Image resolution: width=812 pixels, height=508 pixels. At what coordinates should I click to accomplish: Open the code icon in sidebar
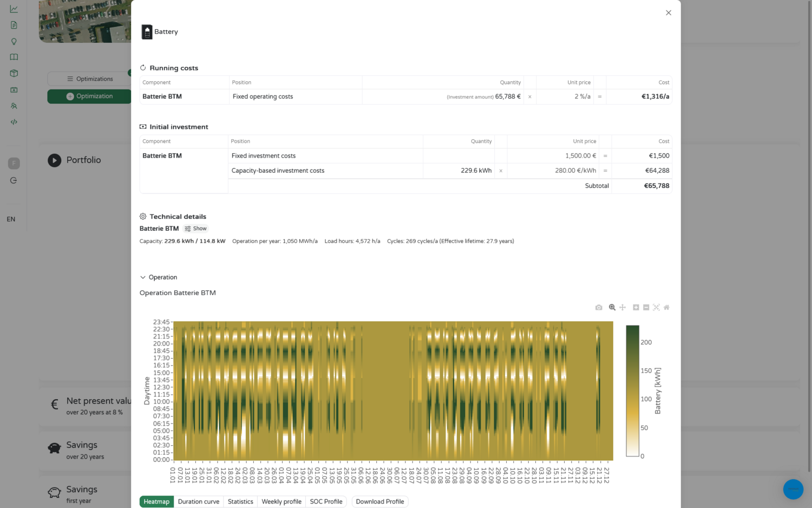point(14,122)
